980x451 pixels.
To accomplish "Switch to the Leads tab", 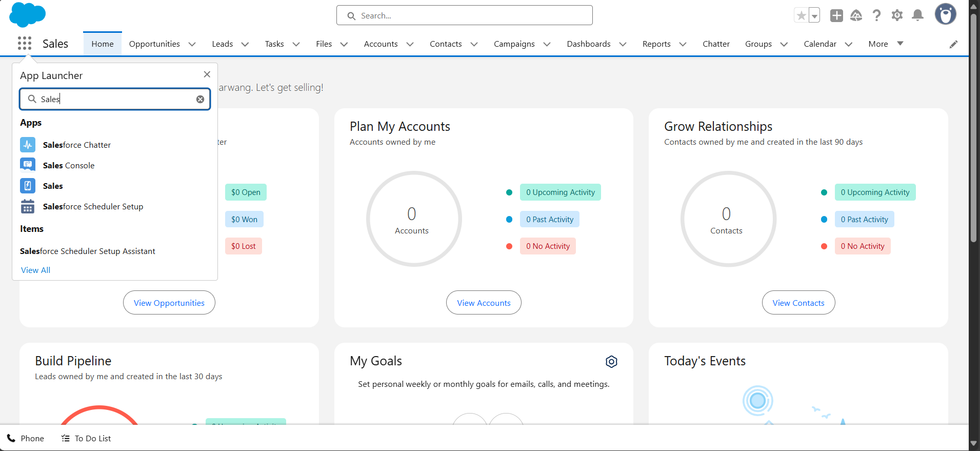I will pos(223,44).
